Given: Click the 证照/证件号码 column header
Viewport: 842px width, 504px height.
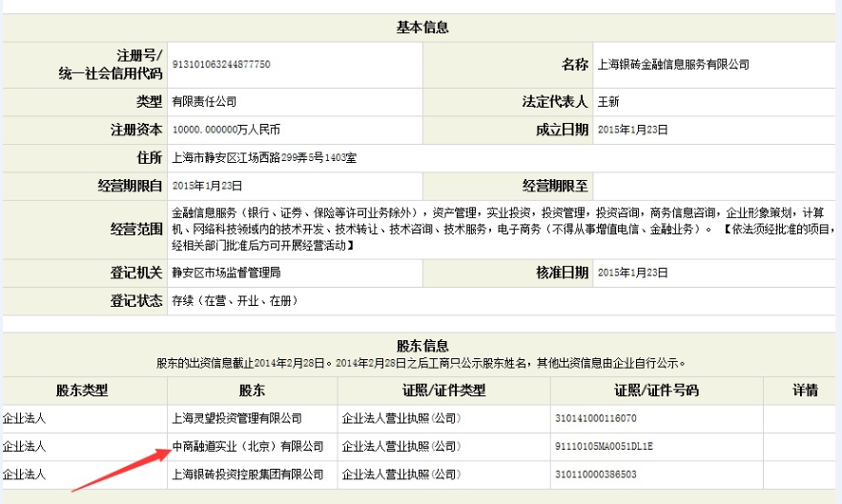Looking at the screenshot, I should pyautogui.click(x=656, y=391).
